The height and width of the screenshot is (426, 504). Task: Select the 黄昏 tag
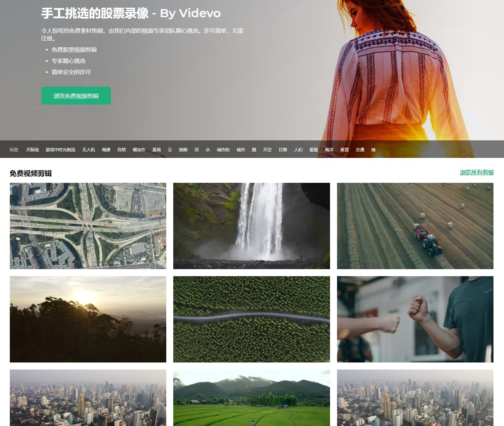click(344, 149)
